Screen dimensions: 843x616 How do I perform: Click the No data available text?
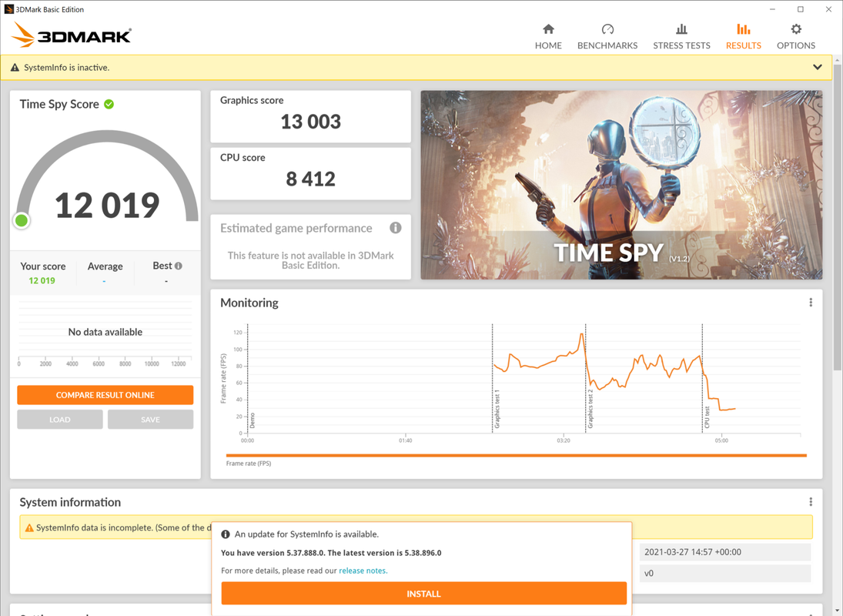click(105, 332)
